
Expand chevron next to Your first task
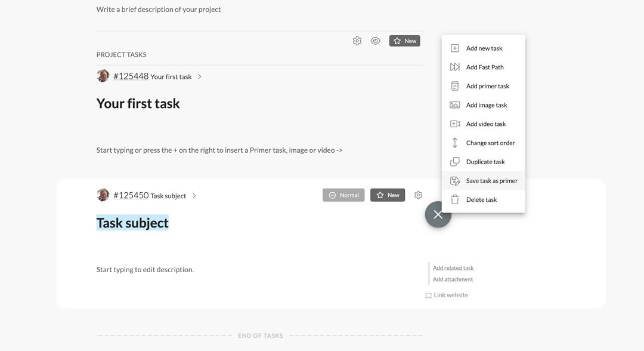tap(200, 76)
